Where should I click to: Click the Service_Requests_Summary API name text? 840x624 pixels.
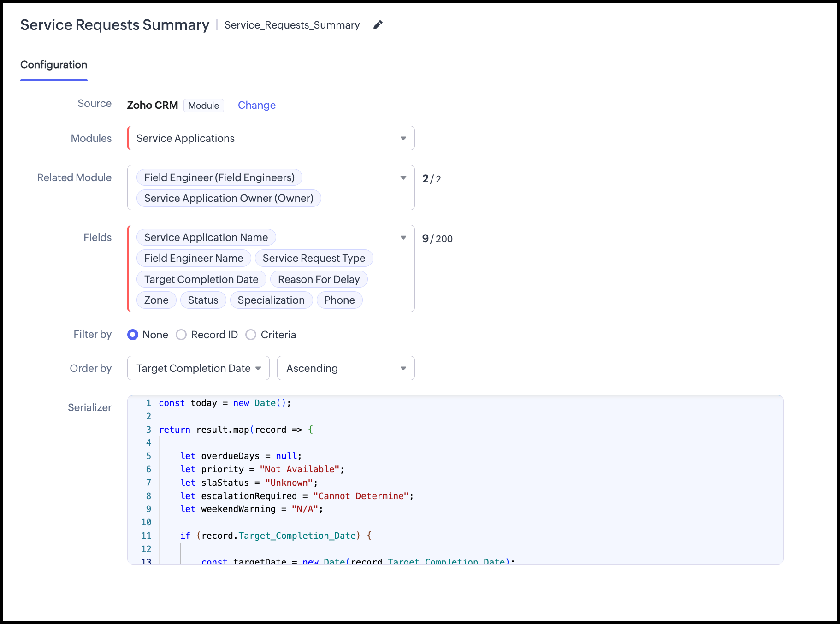point(292,25)
